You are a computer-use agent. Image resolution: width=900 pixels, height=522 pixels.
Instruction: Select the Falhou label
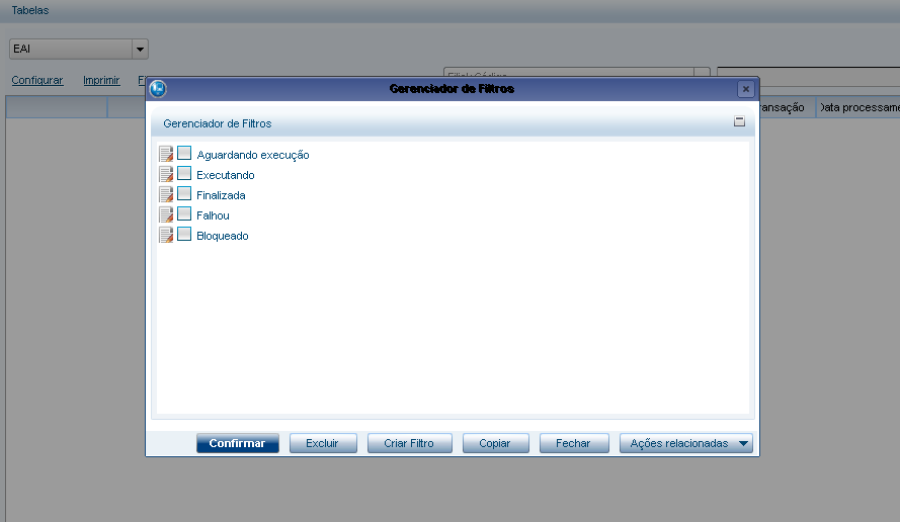213,215
